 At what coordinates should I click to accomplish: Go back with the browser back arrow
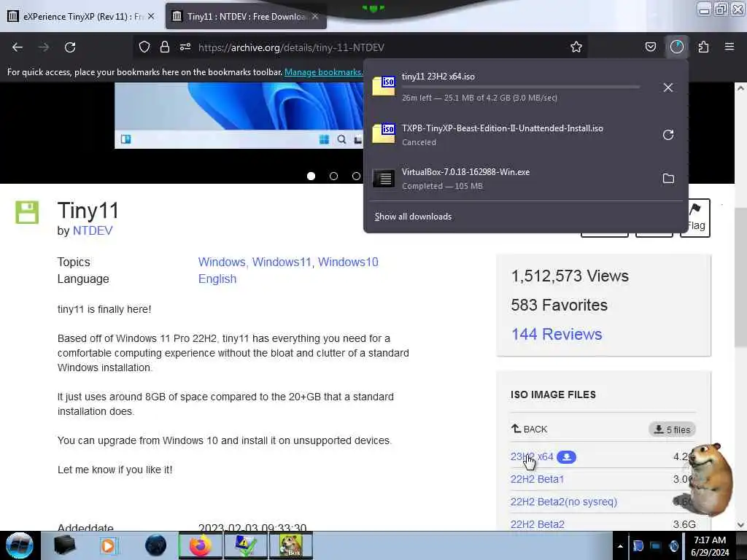(18, 47)
